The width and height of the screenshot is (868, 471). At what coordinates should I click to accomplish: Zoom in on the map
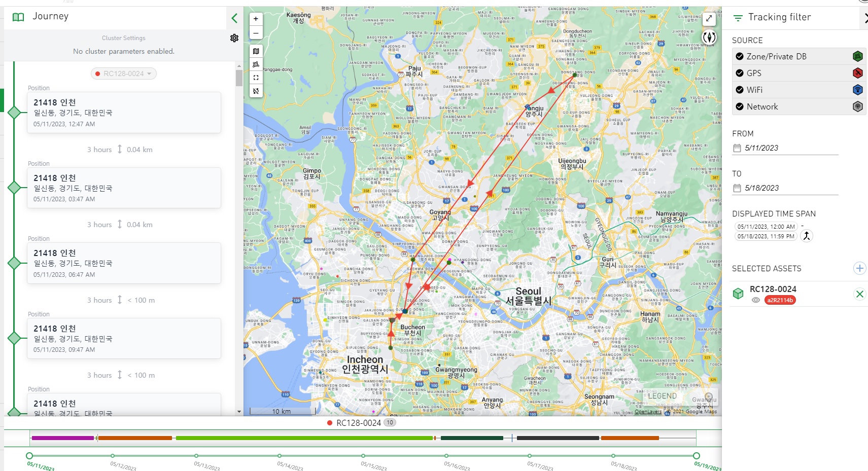[x=256, y=19]
